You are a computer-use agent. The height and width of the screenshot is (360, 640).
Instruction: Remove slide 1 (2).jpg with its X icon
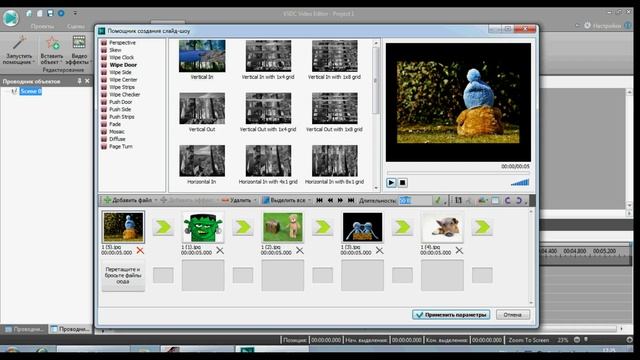[300, 250]
